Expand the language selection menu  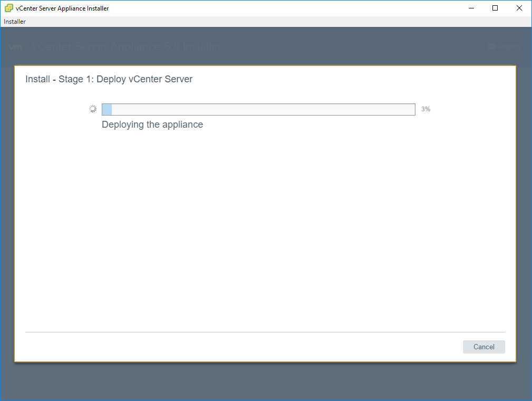(505, 47)
